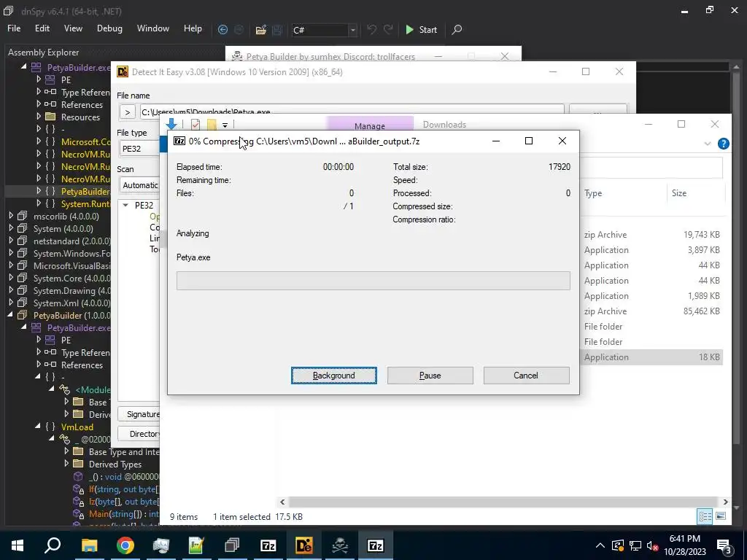Open the View menu in dnSpy
The width and height of the screenshot is (747, 560).
[x=73, y=28]
